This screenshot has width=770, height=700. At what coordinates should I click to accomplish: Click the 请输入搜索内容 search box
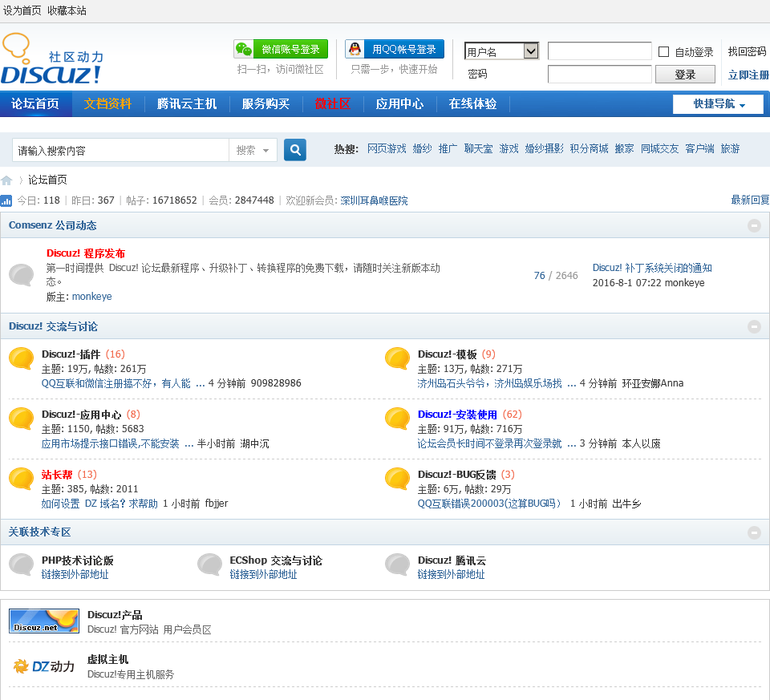121,150
